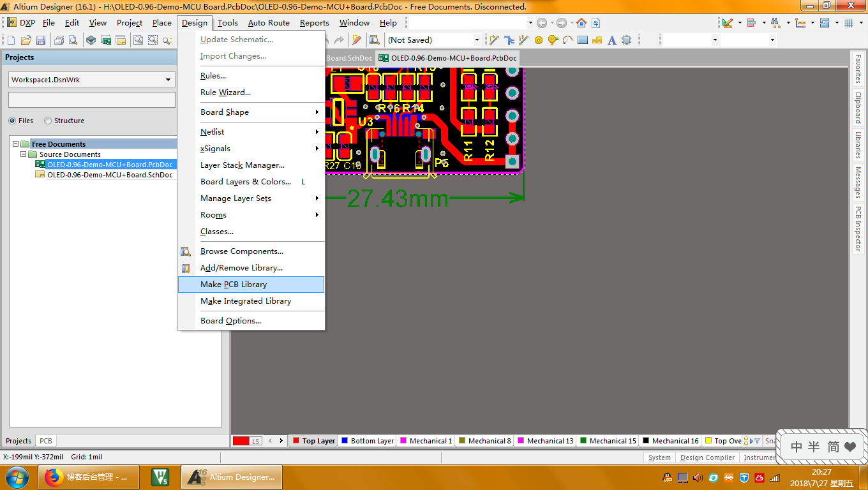This screenshot has width=868, height=490.
Task: Click the refresh page icon
Action: (596, 23)
